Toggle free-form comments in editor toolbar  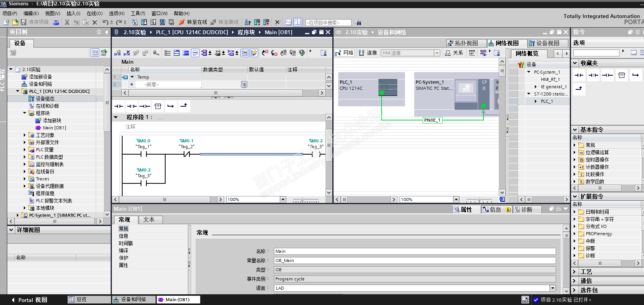pos(195,53)
